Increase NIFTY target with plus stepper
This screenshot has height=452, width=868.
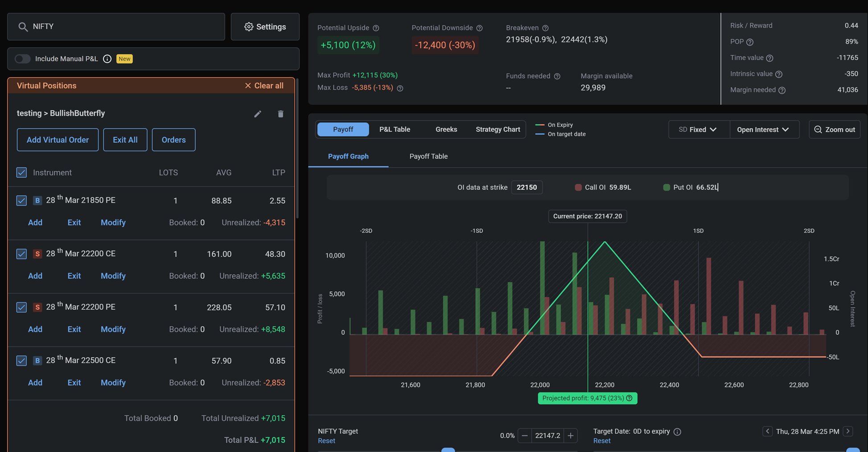tap(570, 435)
